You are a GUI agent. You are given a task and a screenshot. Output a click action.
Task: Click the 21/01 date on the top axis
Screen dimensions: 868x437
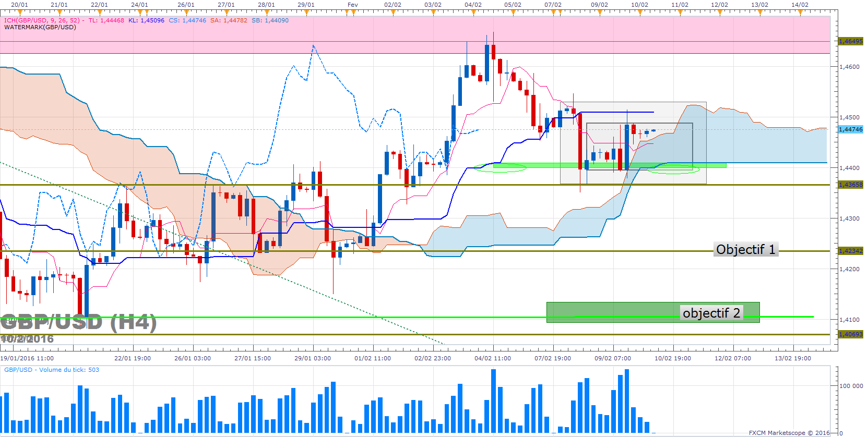[x=59, y=5]
